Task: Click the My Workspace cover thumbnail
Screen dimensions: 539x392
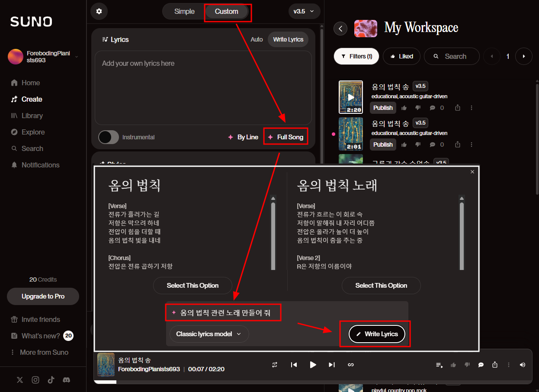Action: click(366, 29)
